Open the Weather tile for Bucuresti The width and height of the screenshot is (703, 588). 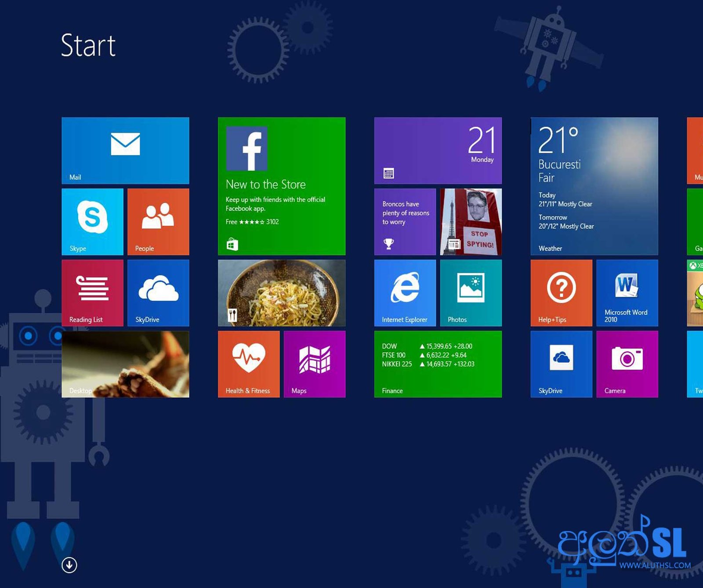594,186
